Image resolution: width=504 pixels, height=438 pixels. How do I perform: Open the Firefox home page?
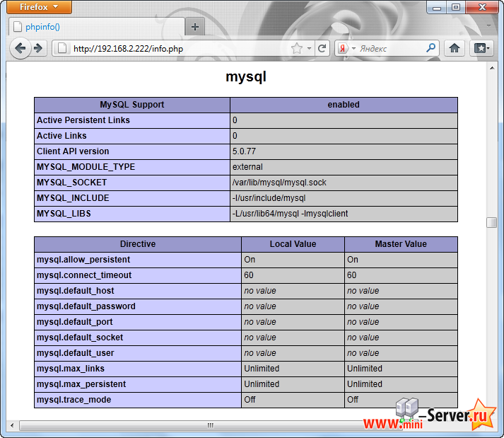(455, 49)
